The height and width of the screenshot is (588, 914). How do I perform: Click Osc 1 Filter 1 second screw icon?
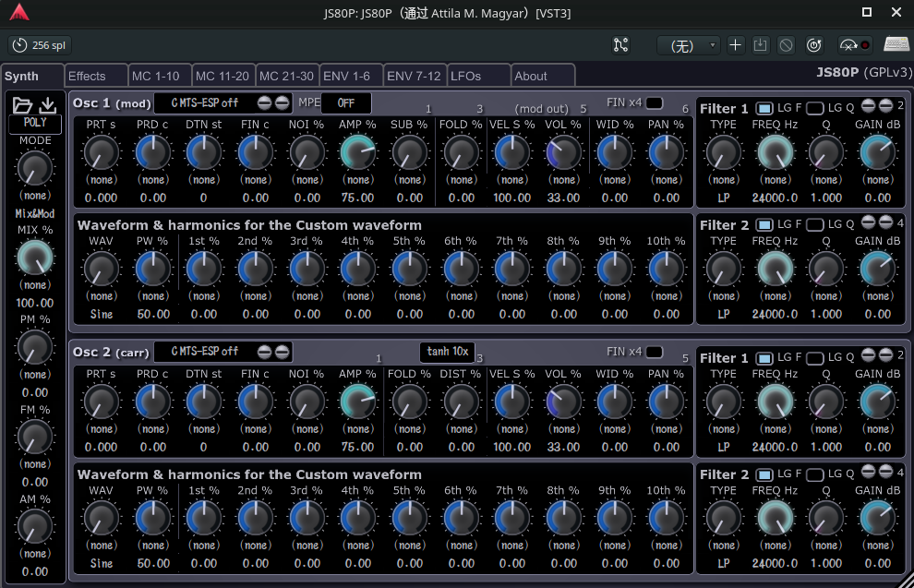coord(886,105)
